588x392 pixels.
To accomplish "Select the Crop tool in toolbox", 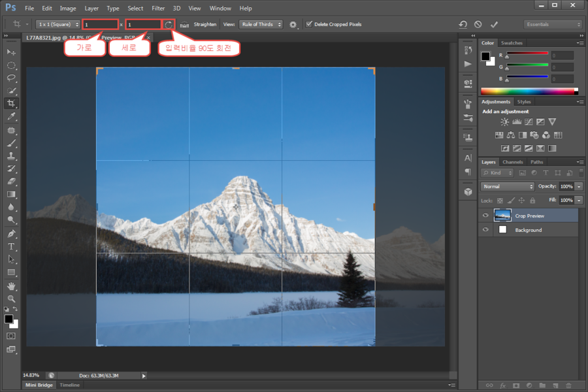I will pyautogui.click(x=11, y=103).
